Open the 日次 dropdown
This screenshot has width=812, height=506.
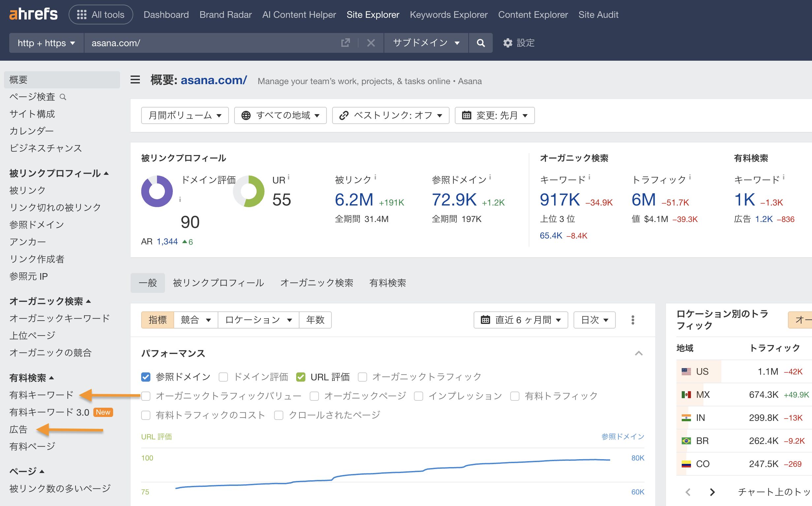click(594, 320)
